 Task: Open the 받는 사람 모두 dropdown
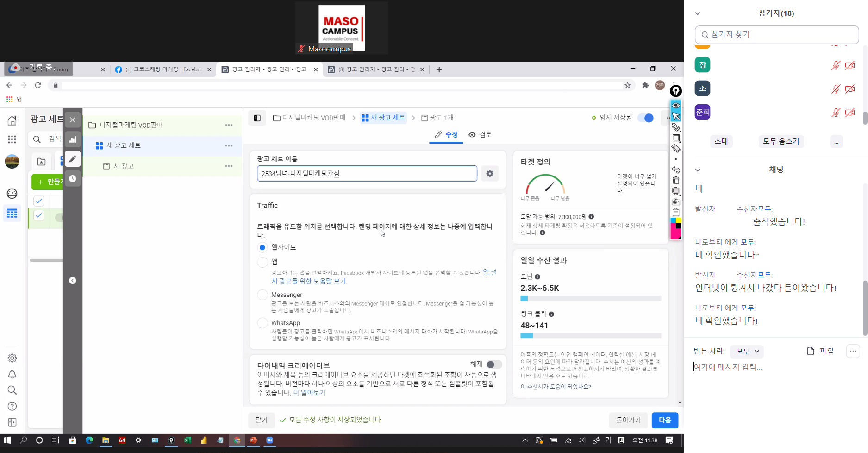[x=746, y=352]
